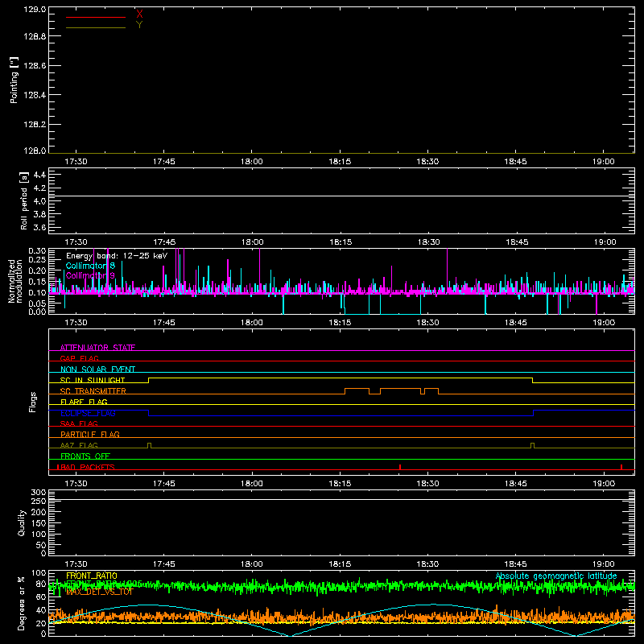Click the 3.6 tick on Roll period axis
Screen dimensions: 644x644
pyautogui.click(x=39, y=227)
